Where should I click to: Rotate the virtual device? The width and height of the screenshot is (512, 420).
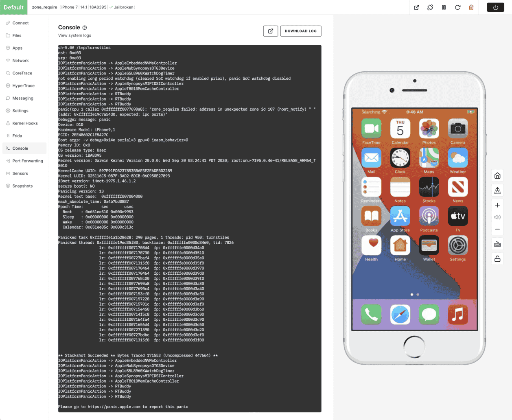click(430, 7)
